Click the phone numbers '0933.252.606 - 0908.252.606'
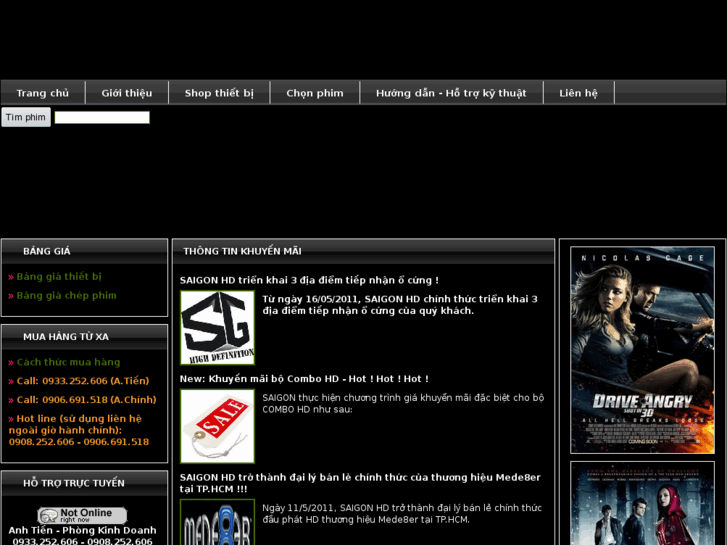 click(83, 541)
